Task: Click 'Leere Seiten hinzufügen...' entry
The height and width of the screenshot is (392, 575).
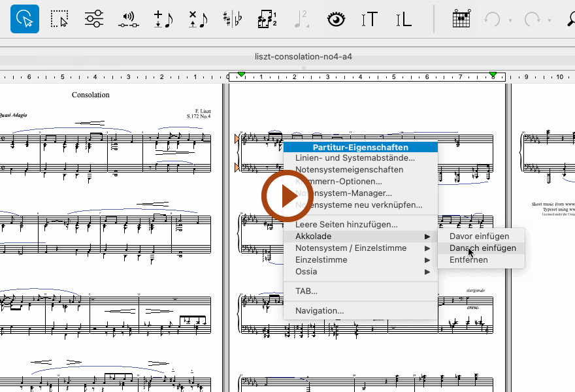Action: tap(346, 225)
